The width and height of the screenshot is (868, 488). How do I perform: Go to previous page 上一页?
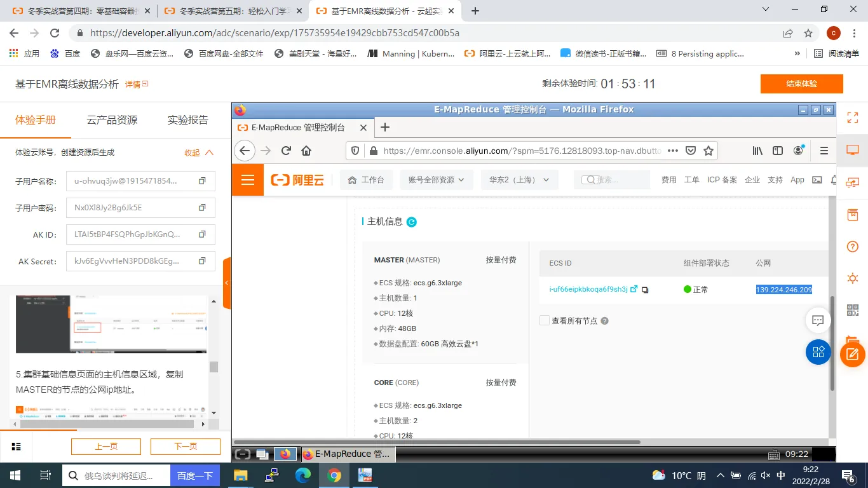(106, 447)
